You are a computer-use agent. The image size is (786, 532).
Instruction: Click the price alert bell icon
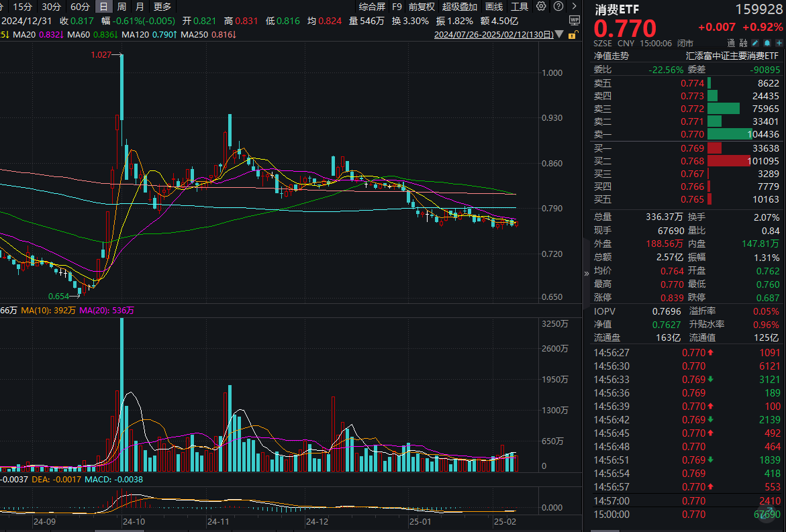pyautogui.click(x=767, y=42)
